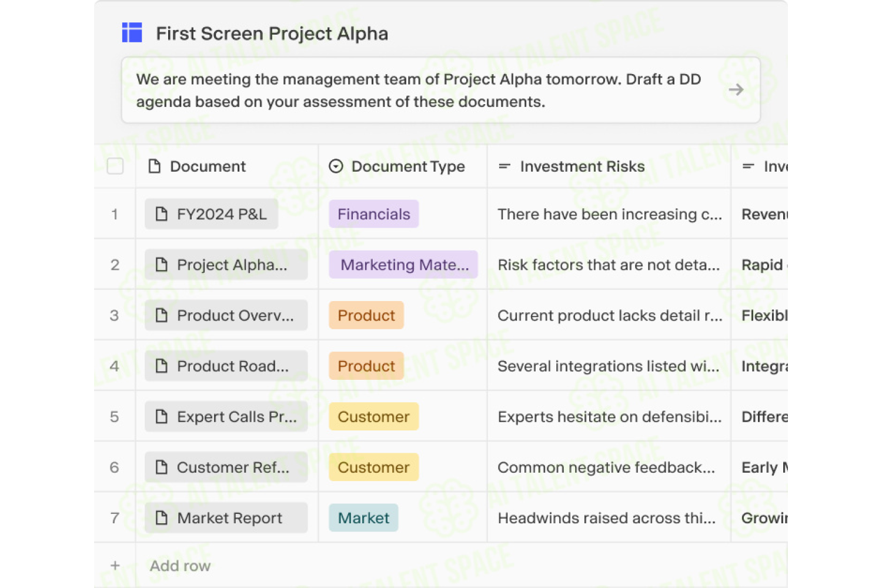The width and height of the screenshot is (882, 588).
Task: Click the Document column file icon
Action: (x=155, y=166)
